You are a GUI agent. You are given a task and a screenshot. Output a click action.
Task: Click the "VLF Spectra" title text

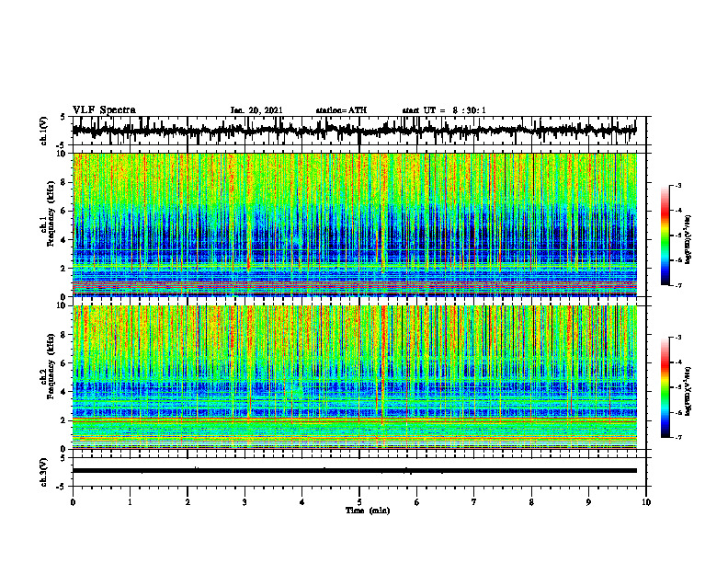tap(104, 110)
